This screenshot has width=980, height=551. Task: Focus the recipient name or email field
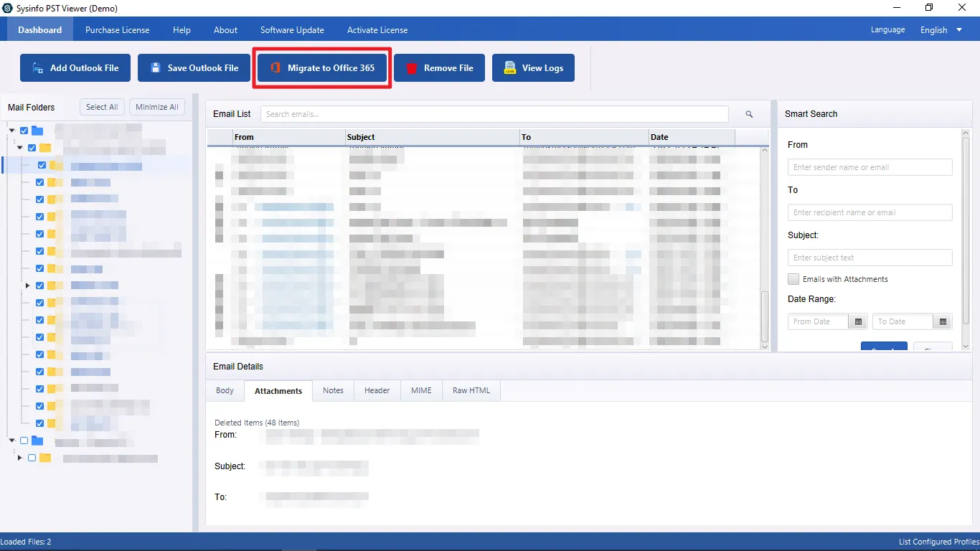coord(870,212)
